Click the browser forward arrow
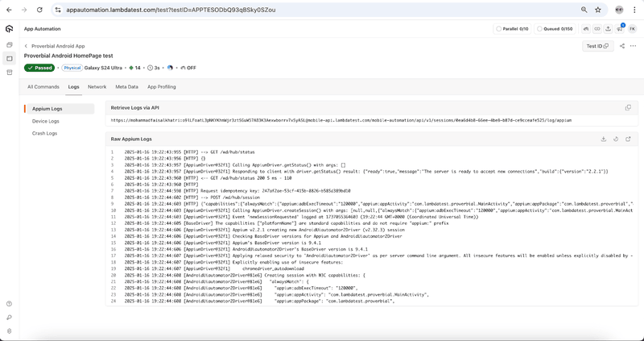This screenshot has height=341, width=644. 24,10
